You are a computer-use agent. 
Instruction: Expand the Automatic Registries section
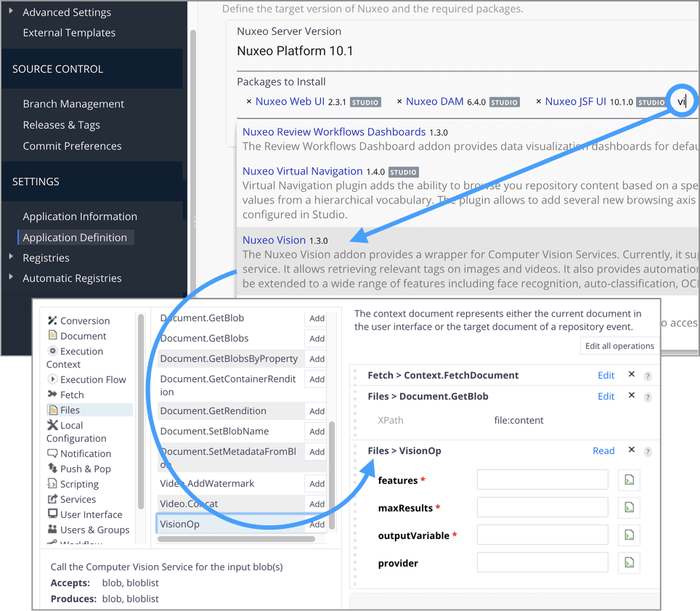[11, 277]
